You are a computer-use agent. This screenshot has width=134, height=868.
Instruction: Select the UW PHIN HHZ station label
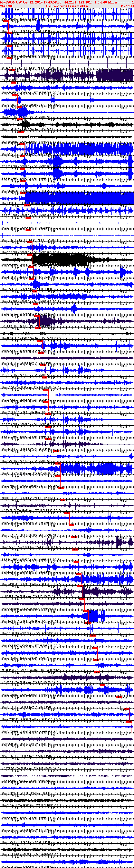31,264
